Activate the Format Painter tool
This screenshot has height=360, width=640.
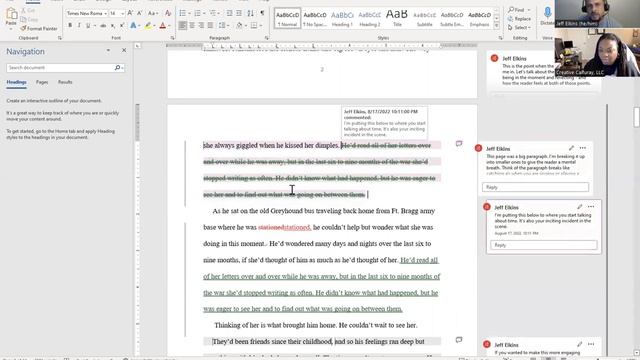pos(39,29)
